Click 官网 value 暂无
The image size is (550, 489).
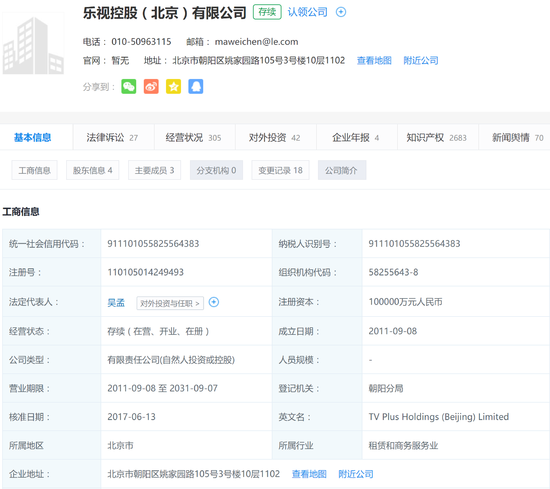(120, 61)
